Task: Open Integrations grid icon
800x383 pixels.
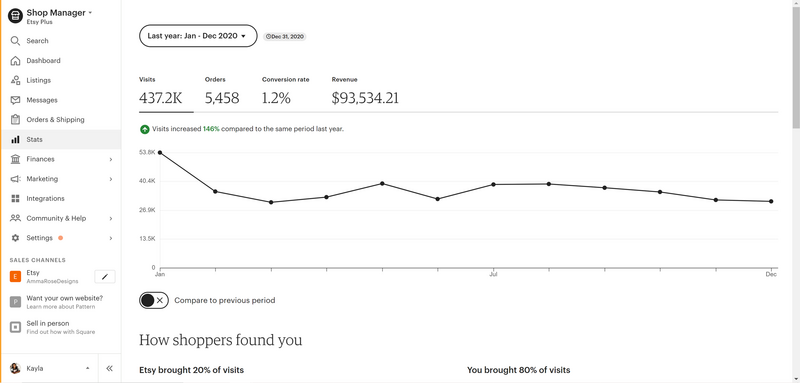Action: tap(15, 198)
